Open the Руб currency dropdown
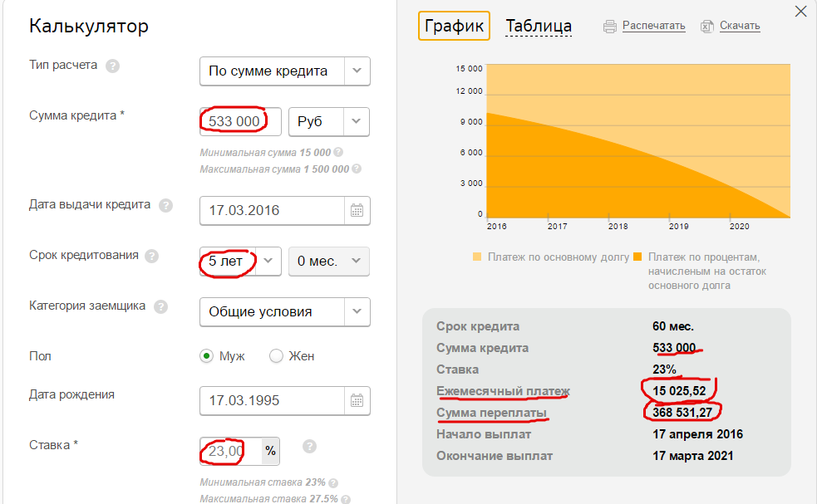Viewport: 817px width, 504px height. coord(356,122)
